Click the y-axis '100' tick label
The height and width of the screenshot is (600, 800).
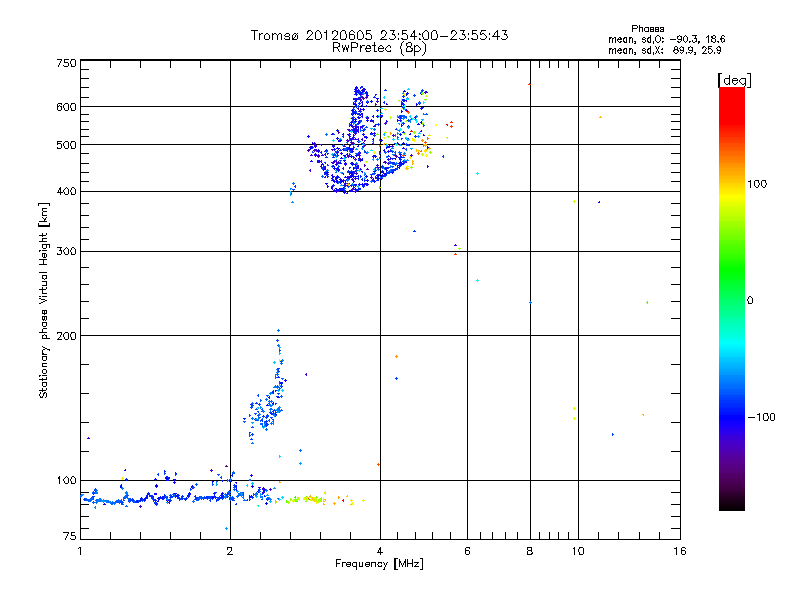click(x=66, y=481)
